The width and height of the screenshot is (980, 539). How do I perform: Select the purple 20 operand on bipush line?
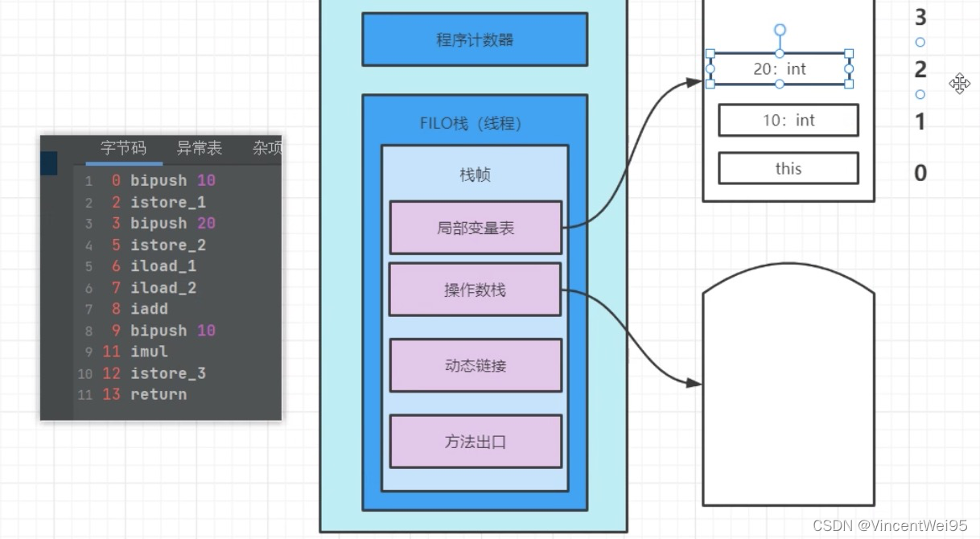pos(206,223)
